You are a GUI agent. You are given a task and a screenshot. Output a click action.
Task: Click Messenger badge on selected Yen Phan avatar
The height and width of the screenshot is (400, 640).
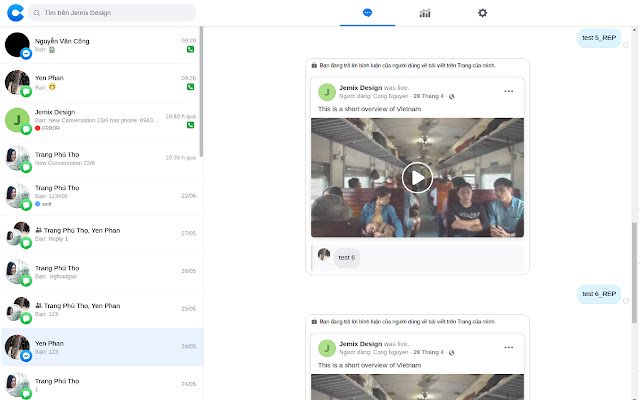[x=26, y=356]
